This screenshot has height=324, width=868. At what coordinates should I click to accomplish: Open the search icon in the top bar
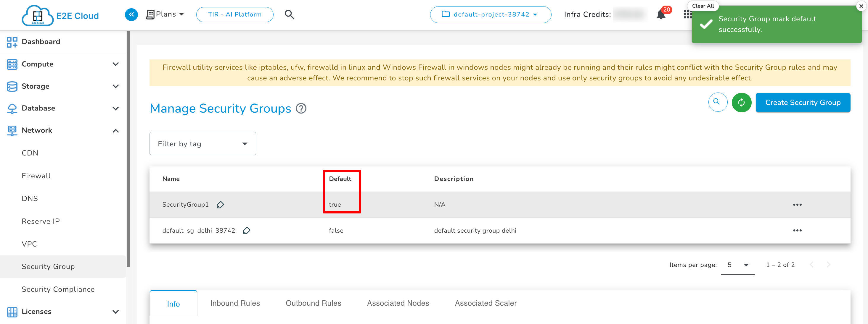[290, 14]
